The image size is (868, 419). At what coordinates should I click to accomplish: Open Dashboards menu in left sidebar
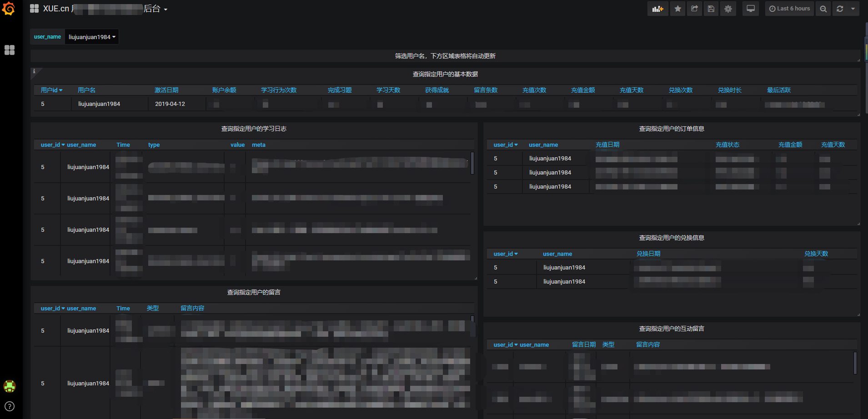coord(10,50)
